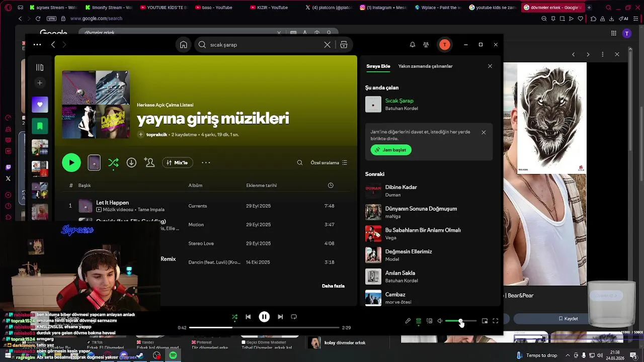
Task: Click Daha fazla link below tracks
Action: 333,286
